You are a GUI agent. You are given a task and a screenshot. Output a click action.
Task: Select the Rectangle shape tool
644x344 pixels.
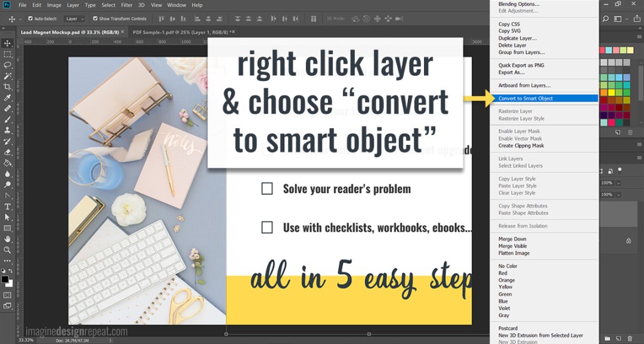7,228
